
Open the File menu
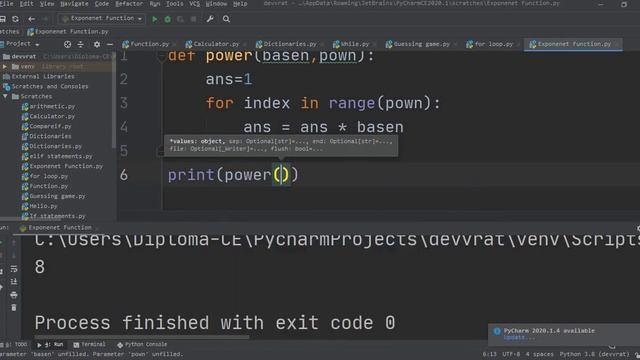(x=6, y=4)
